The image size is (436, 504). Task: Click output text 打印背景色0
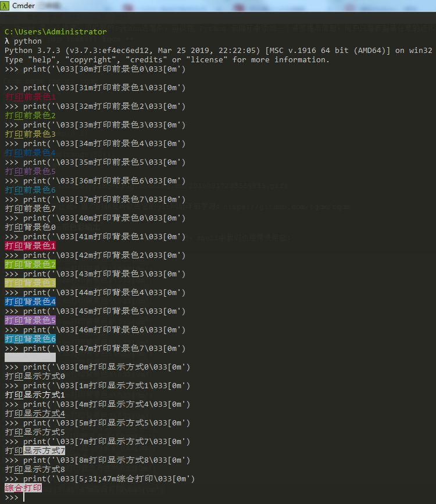[30, 228]
